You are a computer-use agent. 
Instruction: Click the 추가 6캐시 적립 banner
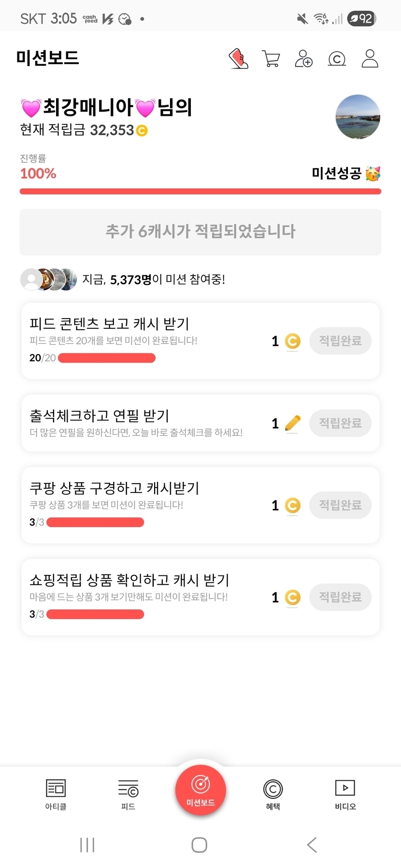point(200,232)
